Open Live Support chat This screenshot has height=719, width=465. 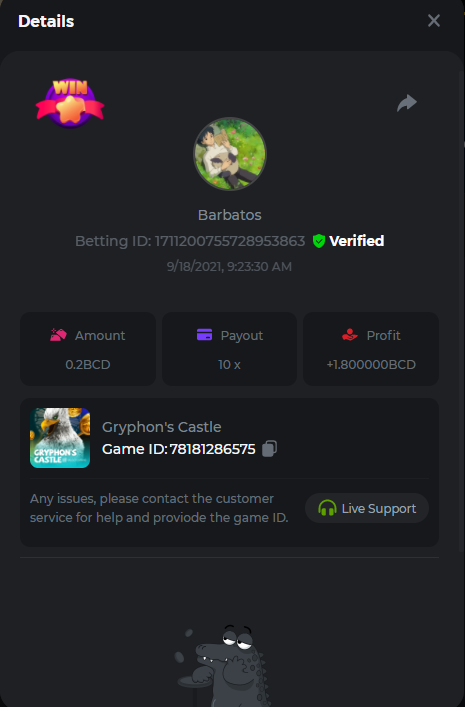click(x=367, y=508)
